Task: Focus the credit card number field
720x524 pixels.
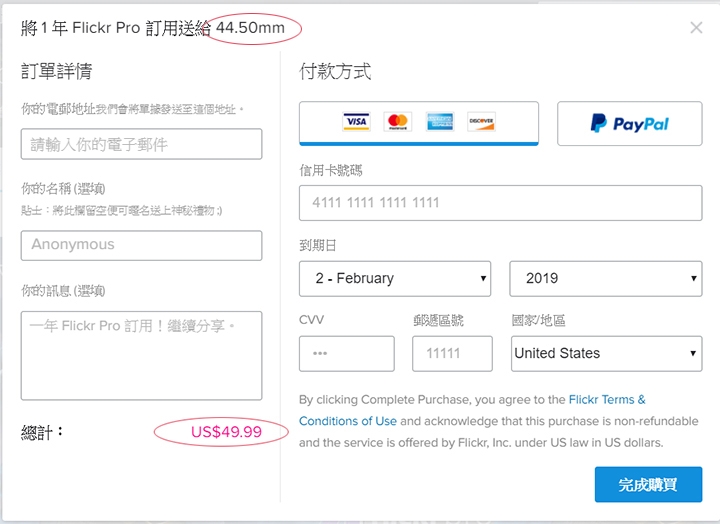Action: 501,203
